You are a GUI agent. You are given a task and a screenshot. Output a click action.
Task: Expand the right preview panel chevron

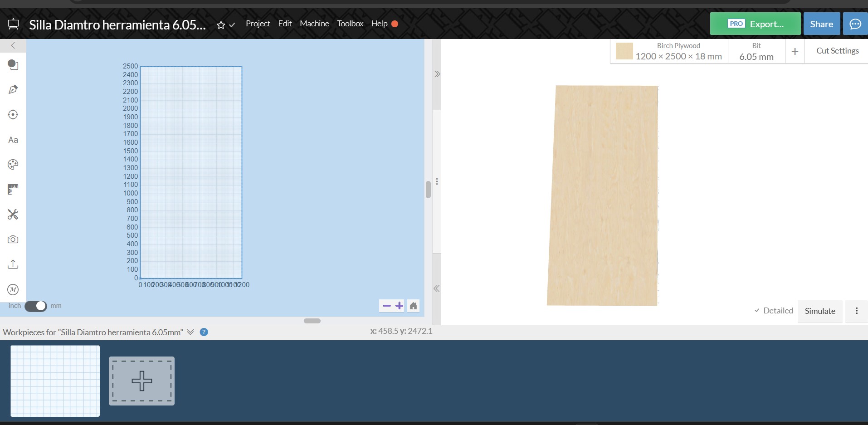437,73
